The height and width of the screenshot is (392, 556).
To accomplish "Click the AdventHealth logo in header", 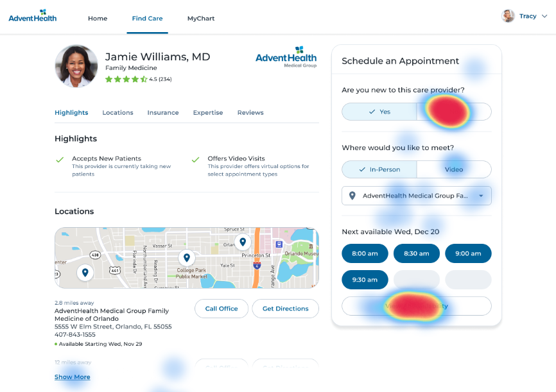I will 32,16.
